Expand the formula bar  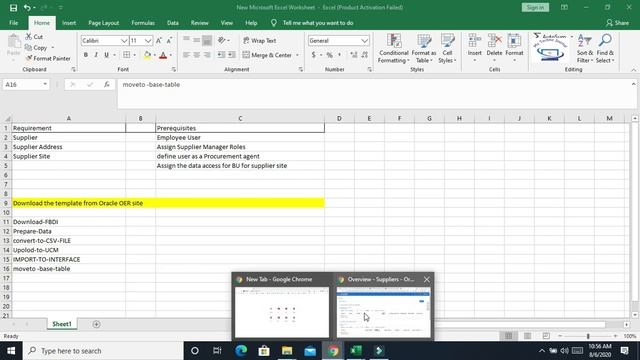pyautogui.click(x=633, y=84)
